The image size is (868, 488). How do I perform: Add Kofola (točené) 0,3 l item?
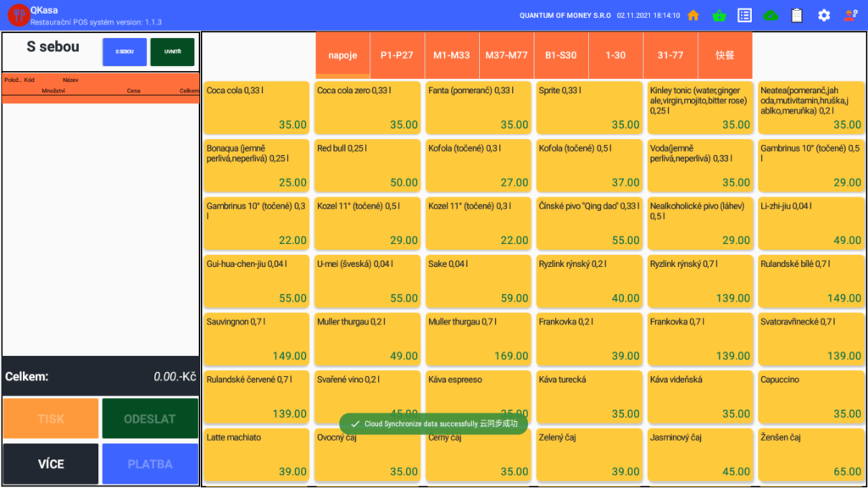(x=478, y=165)
